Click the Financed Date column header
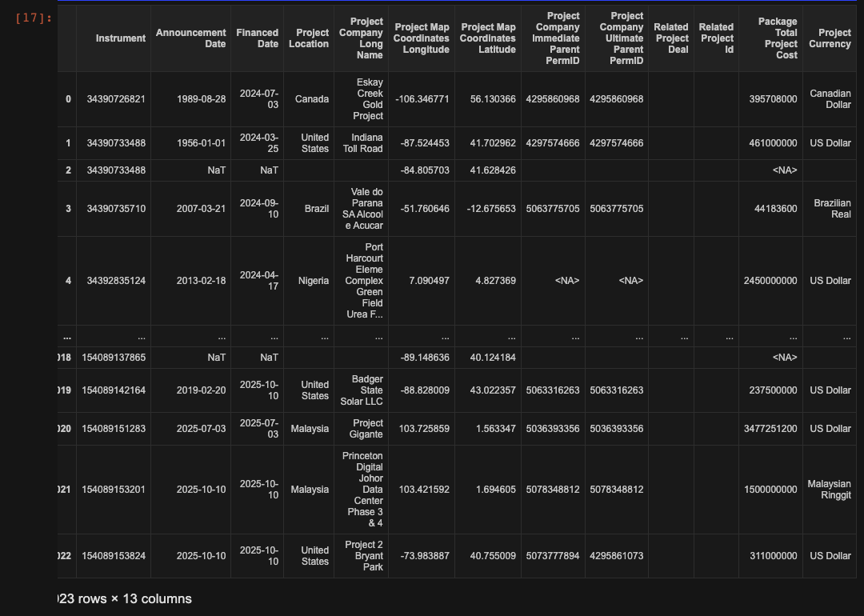 pyautogui.click(x=257, y=38)
